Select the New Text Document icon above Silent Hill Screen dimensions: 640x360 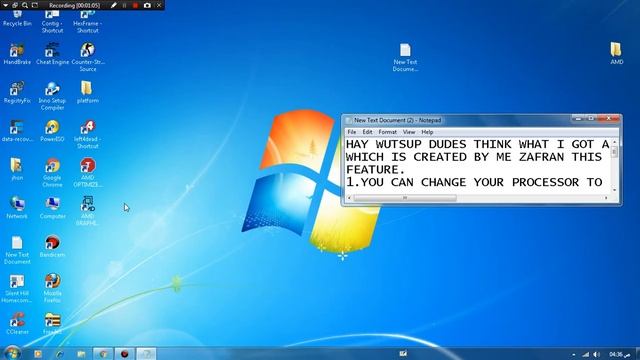[17, 249]
